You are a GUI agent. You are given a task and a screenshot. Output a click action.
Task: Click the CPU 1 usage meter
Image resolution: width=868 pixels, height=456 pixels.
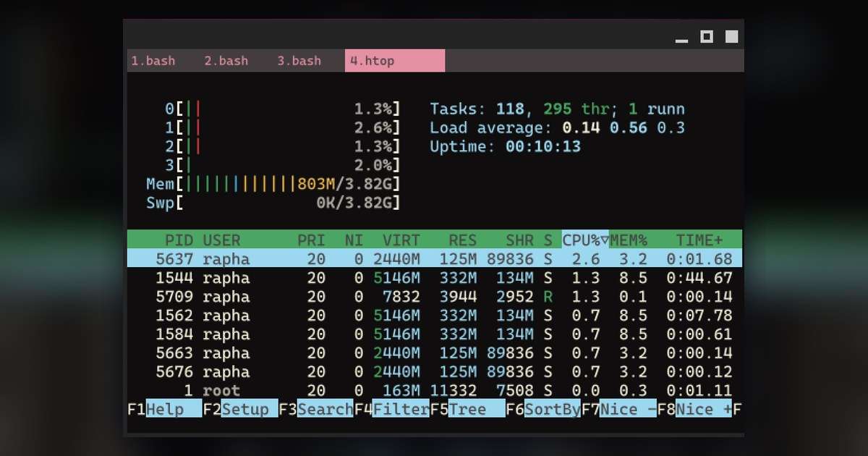pyautogui.click(x=283, y=128)
